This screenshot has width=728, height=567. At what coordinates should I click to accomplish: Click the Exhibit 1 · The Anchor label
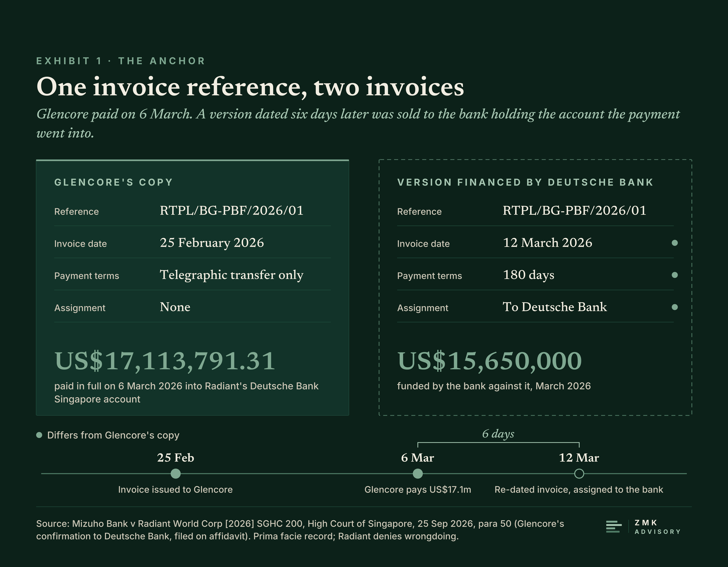[x=121, y=61]
